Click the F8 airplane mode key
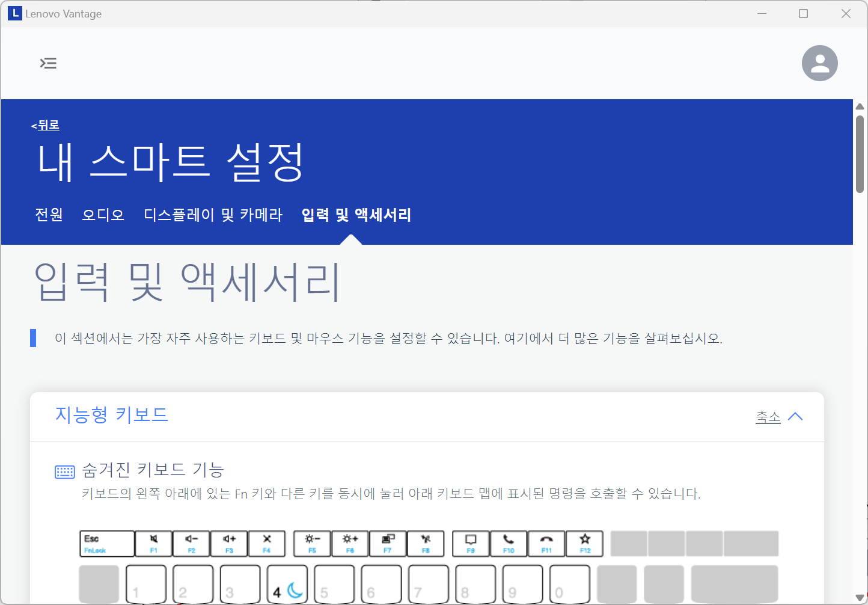This screenshot has width=868, height=605. coord(426,544)
